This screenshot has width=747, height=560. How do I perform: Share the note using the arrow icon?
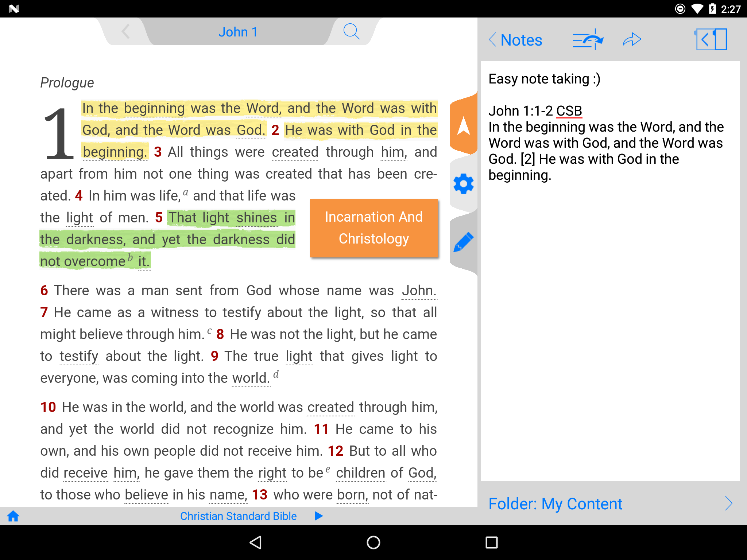(632, 39)
